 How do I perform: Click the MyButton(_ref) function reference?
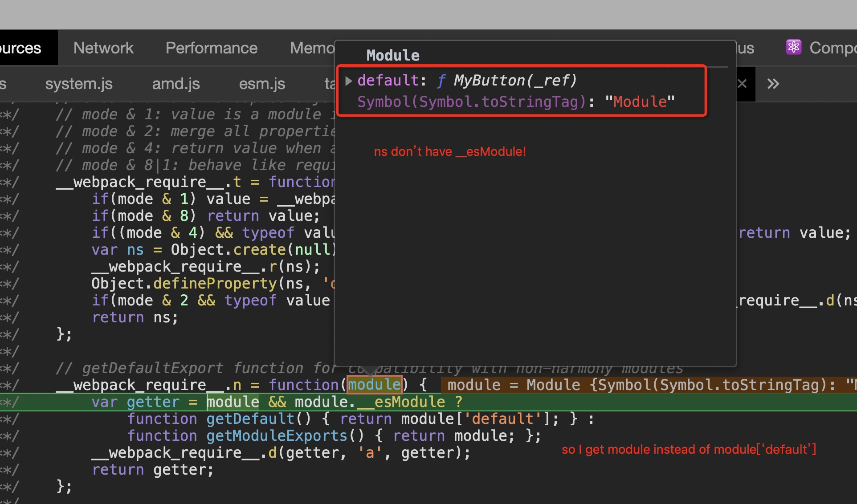tap(515, 80)
